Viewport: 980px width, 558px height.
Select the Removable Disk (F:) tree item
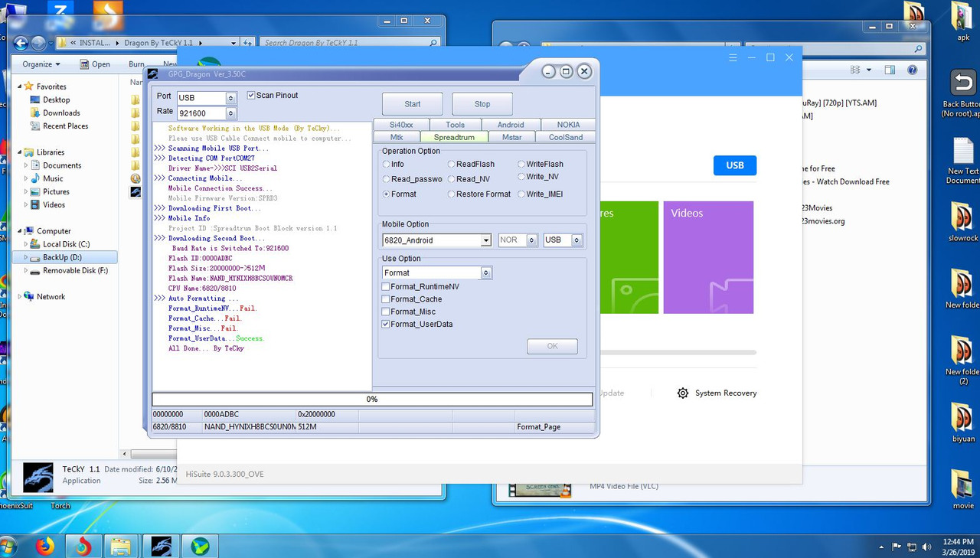(75, 270)
